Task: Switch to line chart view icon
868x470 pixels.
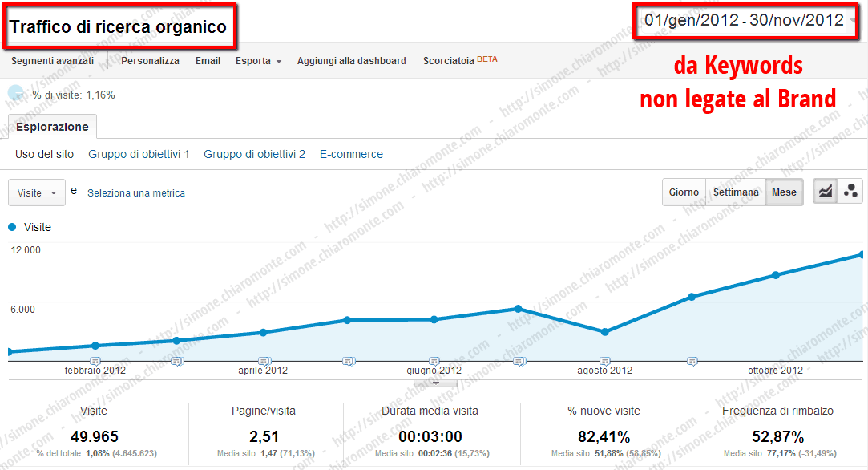Action: (x=825, y=192)
